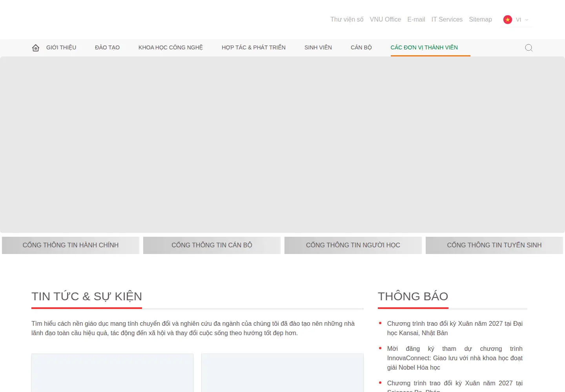
Task: Open the Đại học Kansai exchange announcement
Action: pos(455,328)
